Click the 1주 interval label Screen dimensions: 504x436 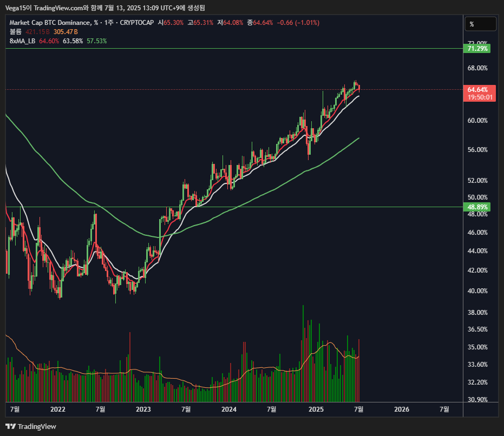109,23
